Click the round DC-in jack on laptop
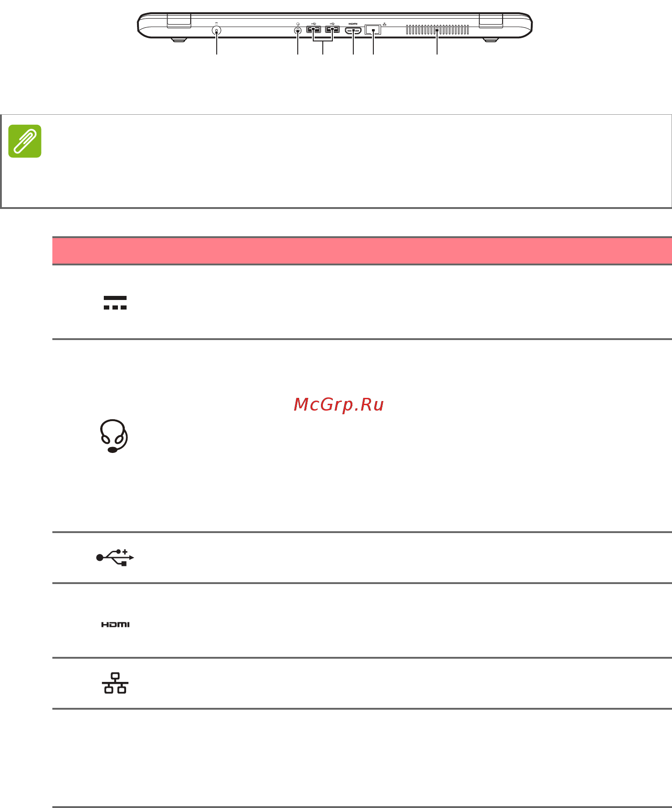The height and width of the screenshot is (808, 672). pos(216,31)
